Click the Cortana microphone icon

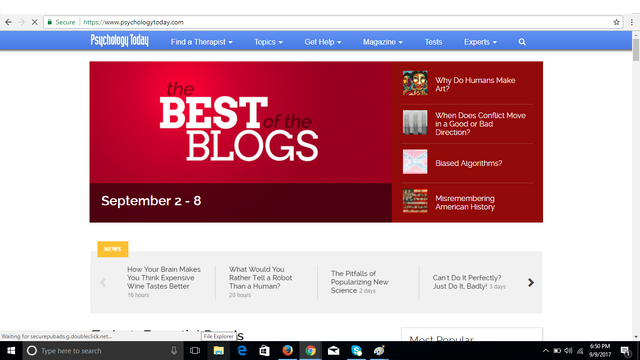174,351
